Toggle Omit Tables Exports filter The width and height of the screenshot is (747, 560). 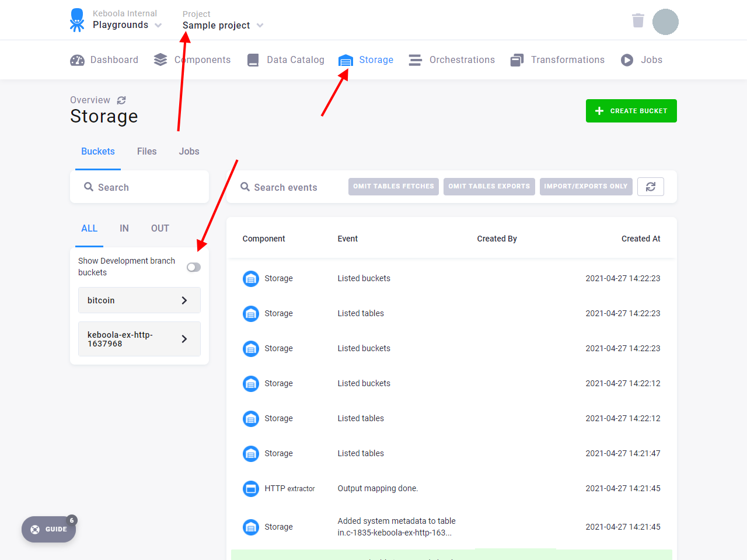(x=489, y=187)
